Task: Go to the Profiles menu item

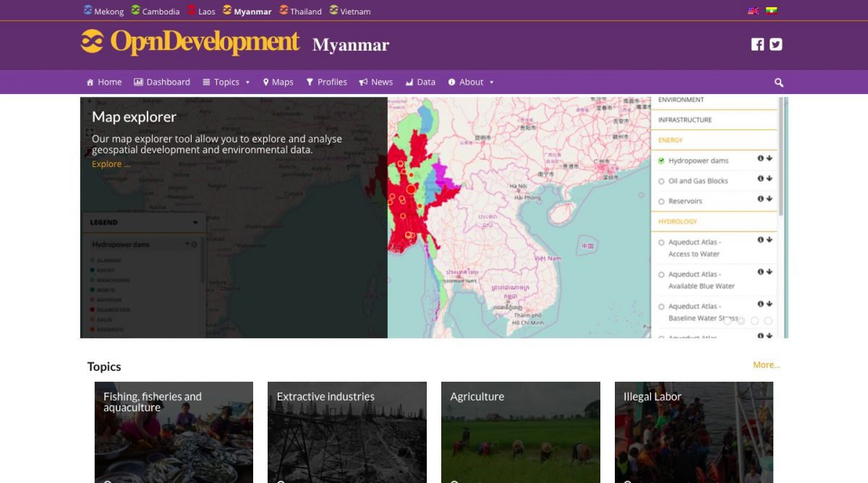Action: click(x=326, y=82)
